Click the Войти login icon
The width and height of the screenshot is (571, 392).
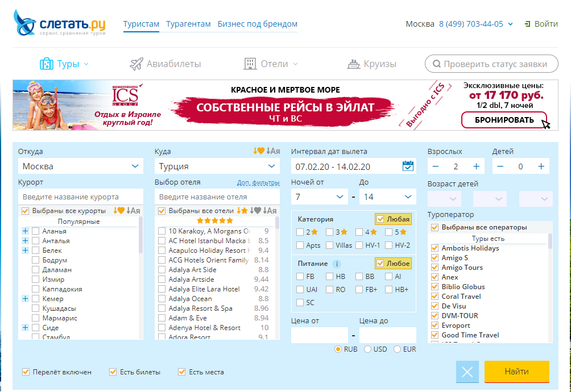tap(527, 24)
